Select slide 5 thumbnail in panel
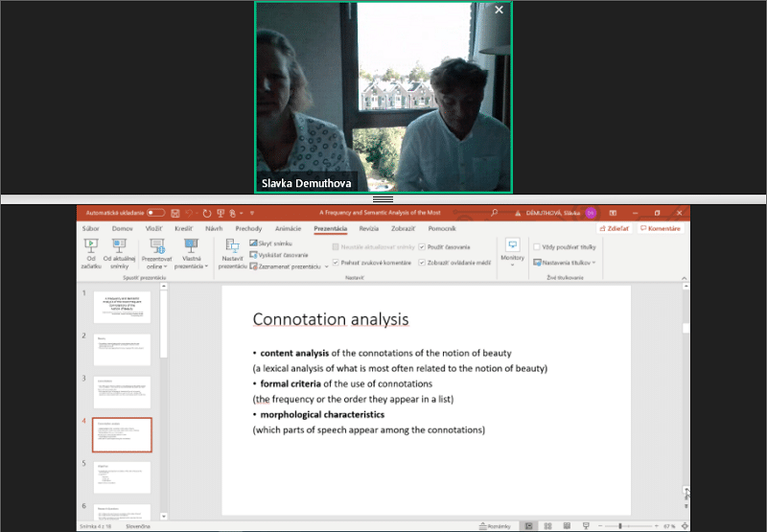 point(122,476)
